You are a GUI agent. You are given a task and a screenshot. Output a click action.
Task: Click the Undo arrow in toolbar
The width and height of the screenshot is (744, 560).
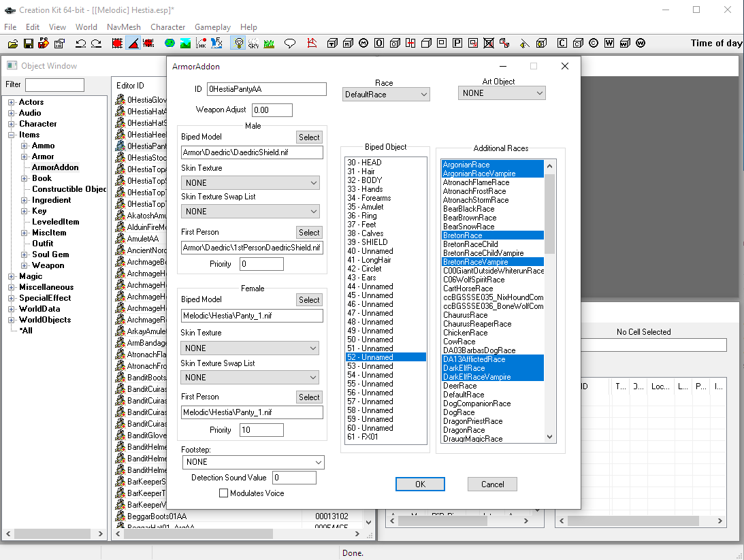pos(80,44)
